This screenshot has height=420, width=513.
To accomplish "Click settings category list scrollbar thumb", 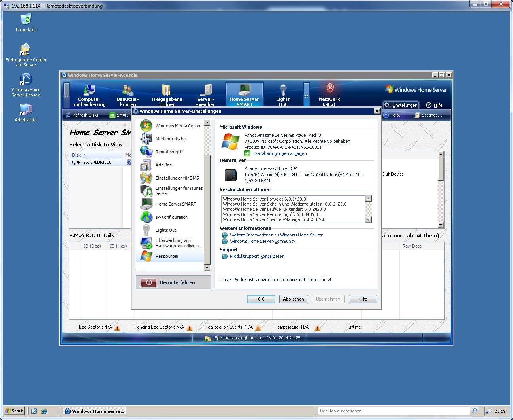I will (207, 210).
